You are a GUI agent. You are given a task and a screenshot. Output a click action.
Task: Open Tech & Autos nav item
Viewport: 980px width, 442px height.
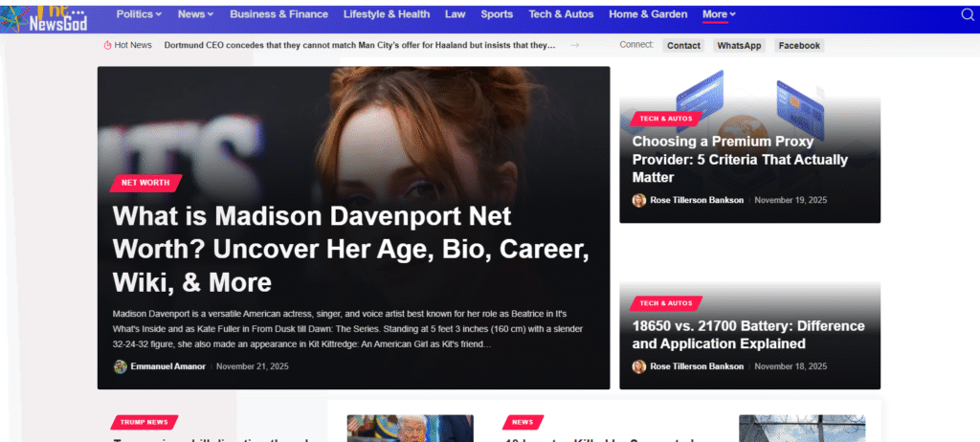point(561,14)
